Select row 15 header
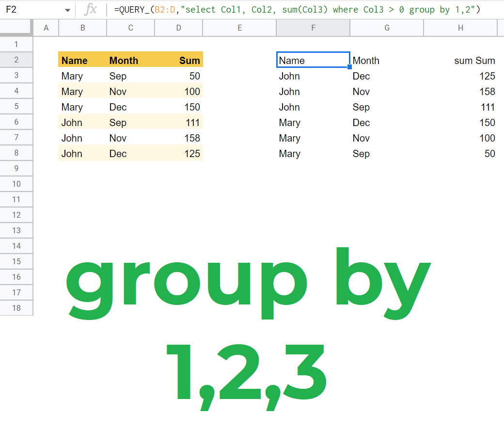This screenshot has width=504, height=447. 16,261
